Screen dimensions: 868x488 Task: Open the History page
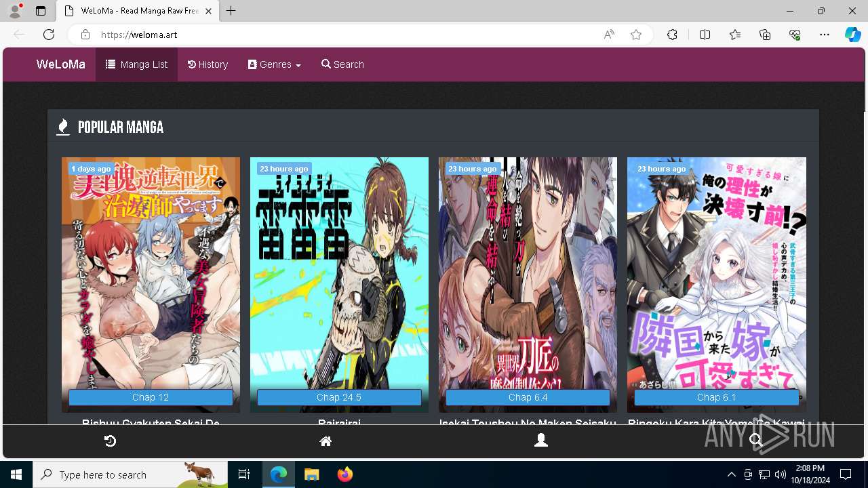pyautogui.click(x=208, y=64)
